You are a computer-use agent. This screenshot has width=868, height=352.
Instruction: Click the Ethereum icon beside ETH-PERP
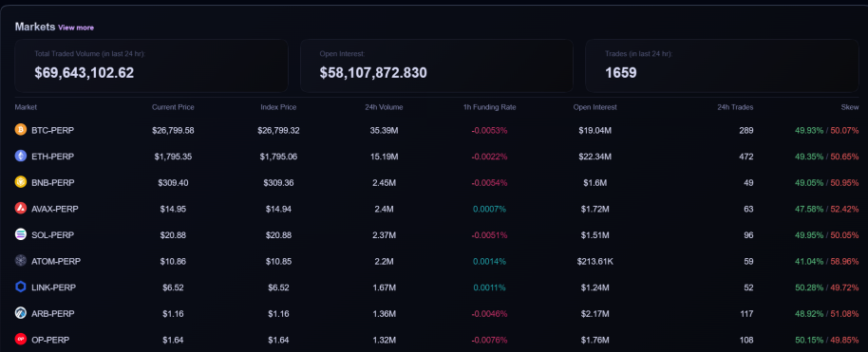(x=21, y=156)
